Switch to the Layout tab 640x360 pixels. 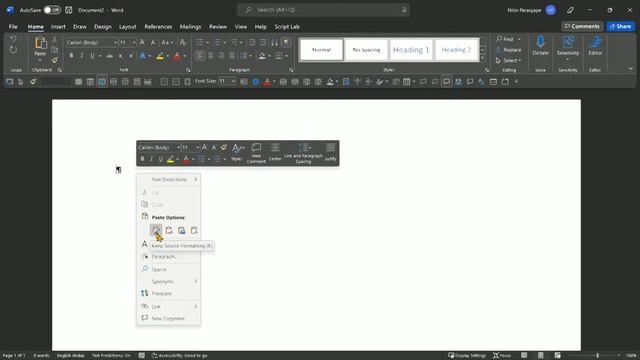point(128,27)
